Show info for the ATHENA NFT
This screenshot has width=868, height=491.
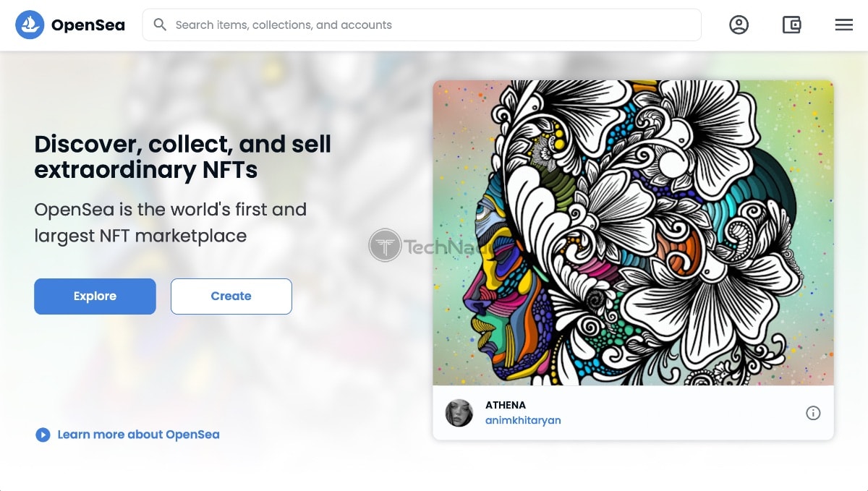813,413
